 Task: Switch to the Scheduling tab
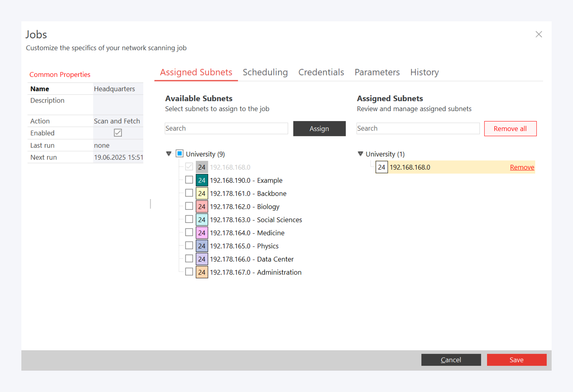pyautogui.click(x=265, y=72)
